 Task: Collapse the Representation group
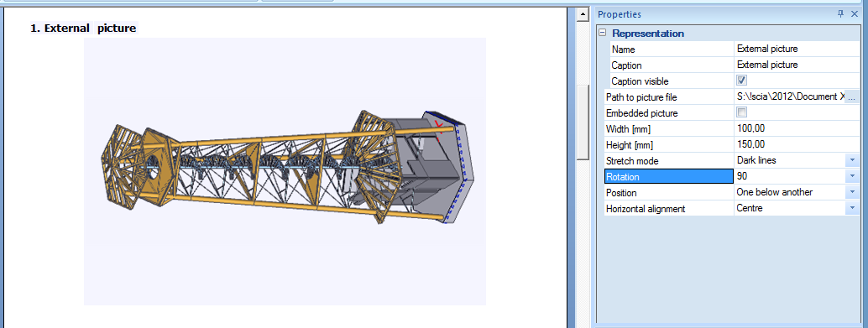(602, 34)
